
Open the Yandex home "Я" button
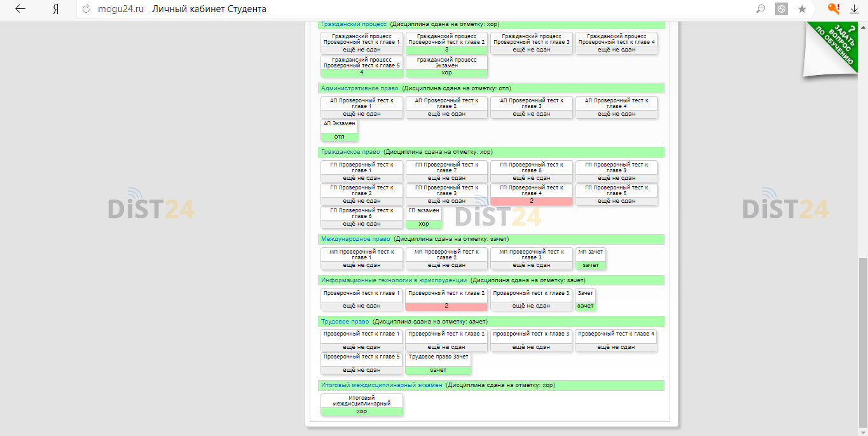tap(56, 10)
